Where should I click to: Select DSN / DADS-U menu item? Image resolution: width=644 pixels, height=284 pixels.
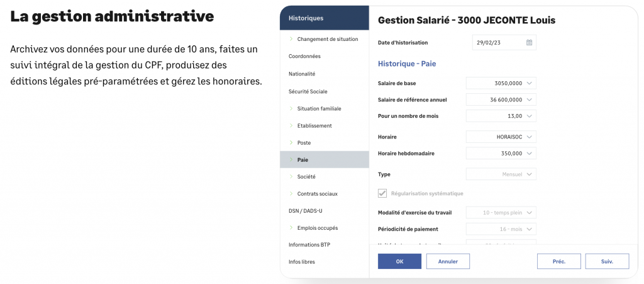[x=305, y=210]
